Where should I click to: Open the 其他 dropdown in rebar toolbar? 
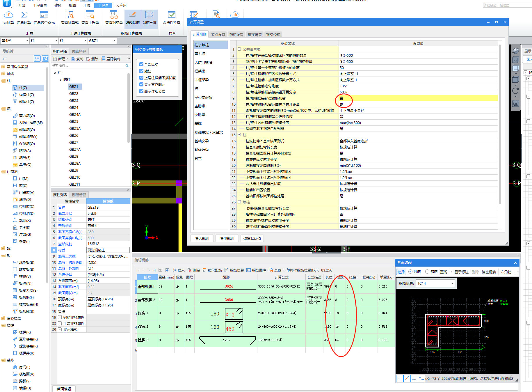click(277, 270)
